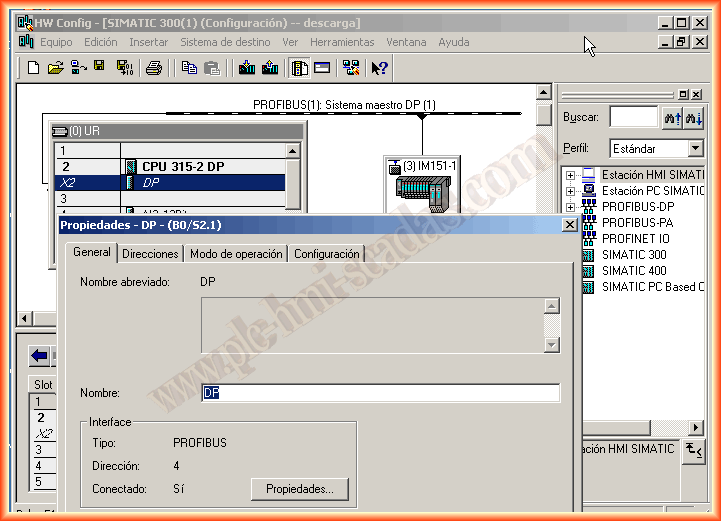721x521 pixels.
Task: Toggle the hardware catalog view icon
Action: (x=299, y=68)
